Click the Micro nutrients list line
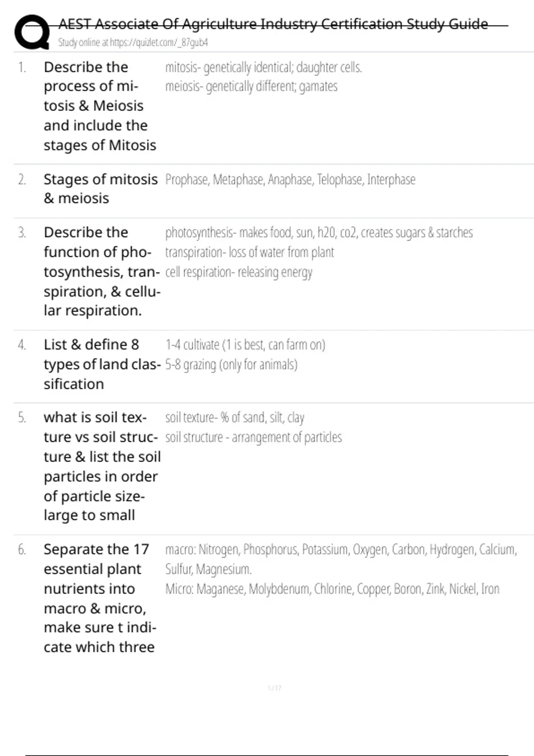 point(332,589)
